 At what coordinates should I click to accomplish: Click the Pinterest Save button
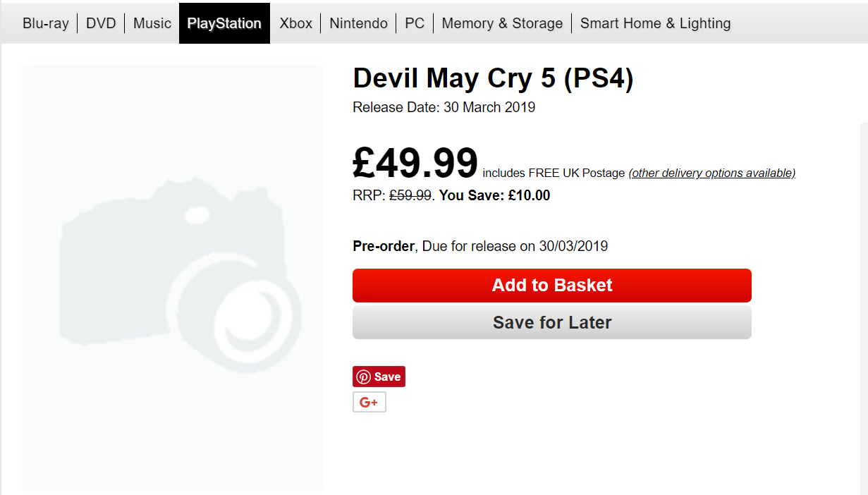[x=379, y=377]
